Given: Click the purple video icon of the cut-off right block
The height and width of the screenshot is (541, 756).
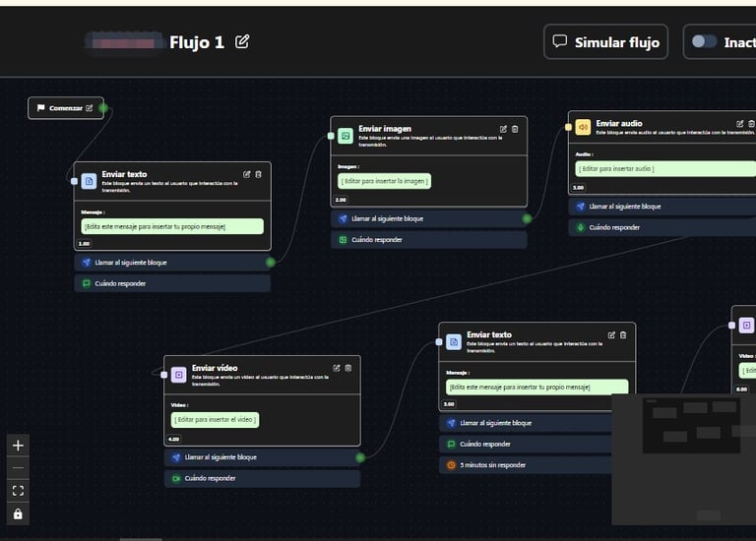Looking at the screenshot, I should [746, 326].
